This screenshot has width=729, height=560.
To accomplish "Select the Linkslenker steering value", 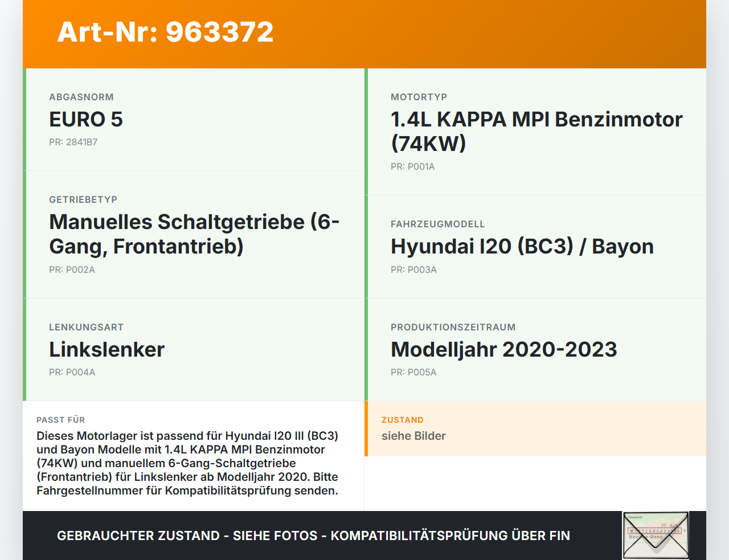I will tap(107, 350).
